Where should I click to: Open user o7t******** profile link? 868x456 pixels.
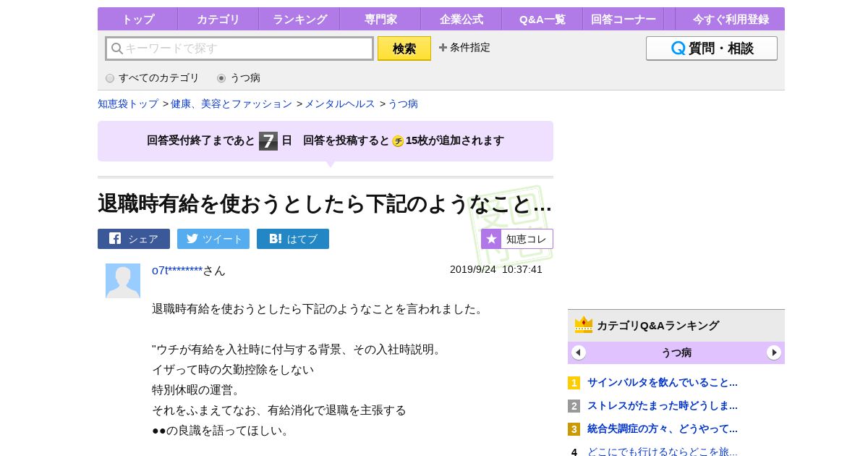coord(177,270)
